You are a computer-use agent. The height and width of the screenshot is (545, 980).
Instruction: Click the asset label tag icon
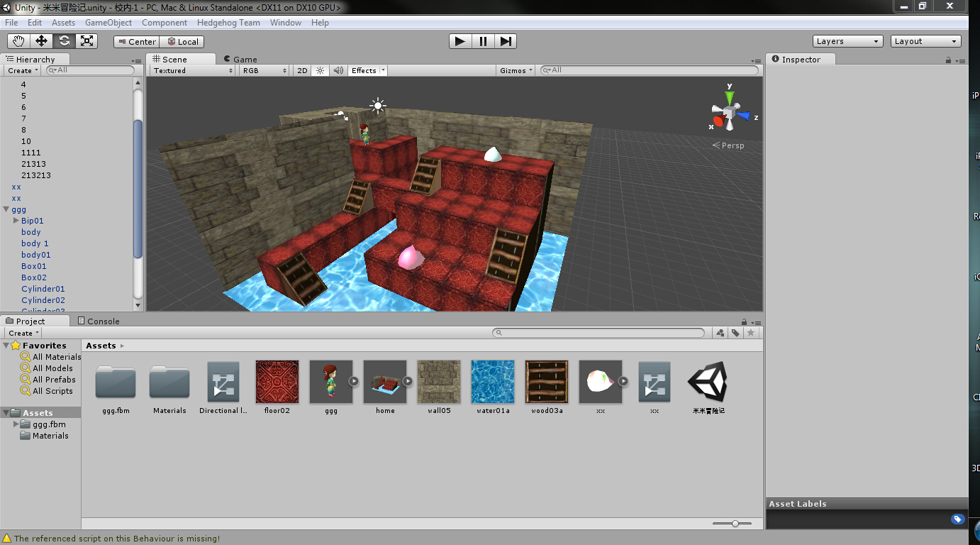[957, 519]
